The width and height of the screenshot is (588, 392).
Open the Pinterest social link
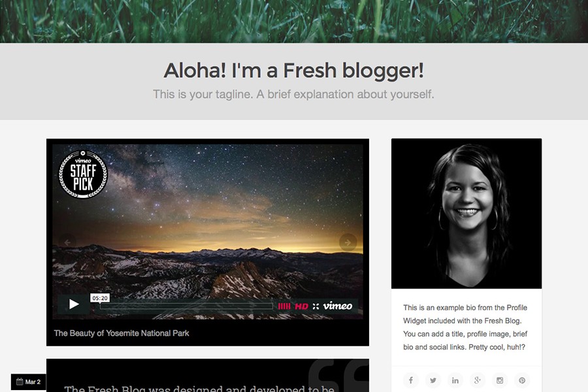point(522,380)
